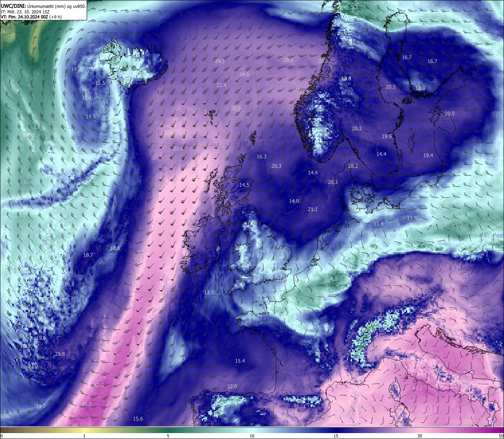The width and height of the screenshot is (504, 439).
Task: Click the 3.2 value at the top
Action: [x=354, y=7]
